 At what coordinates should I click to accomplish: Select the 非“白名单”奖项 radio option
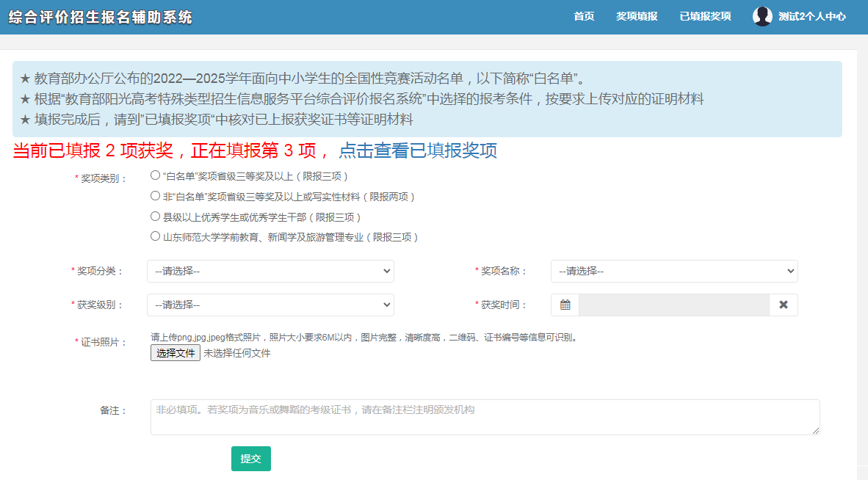pyautogui.click(x=155, y=196)
